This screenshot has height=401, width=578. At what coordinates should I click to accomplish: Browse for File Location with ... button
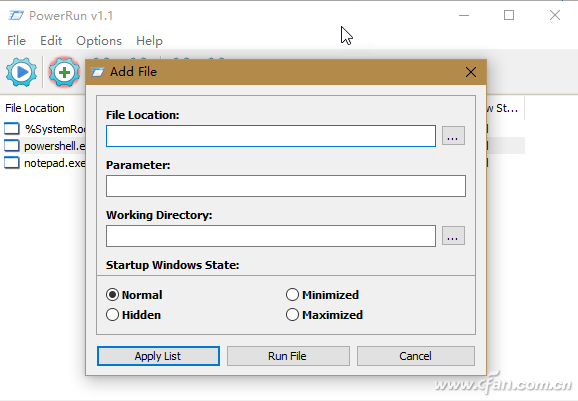[x=453, y=136]
